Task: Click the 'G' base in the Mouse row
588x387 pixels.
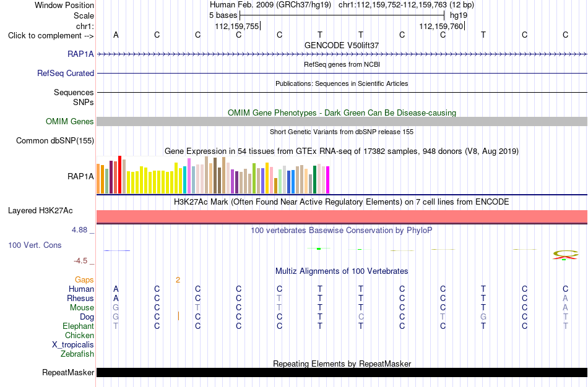Action: tap(116, 308)
